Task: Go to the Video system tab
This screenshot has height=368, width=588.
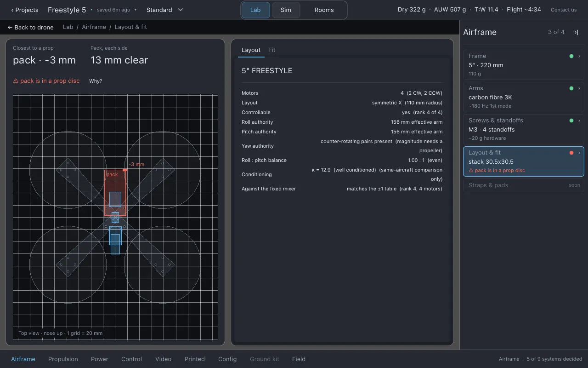Action: coord(163,359)
